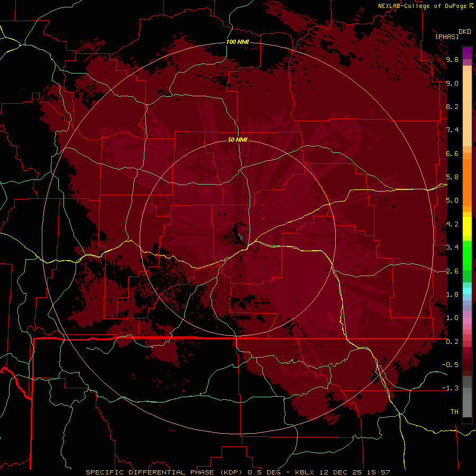The width and height of the screenshot is (476, 476).
Task: Click the TH legend label
Action: (454, 412)
